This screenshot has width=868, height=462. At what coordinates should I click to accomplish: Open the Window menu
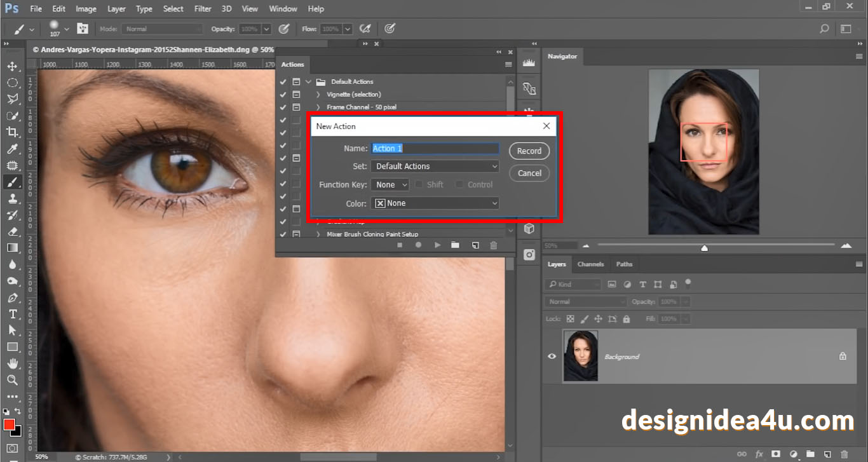pyautogui.click(x=283, y=9)
